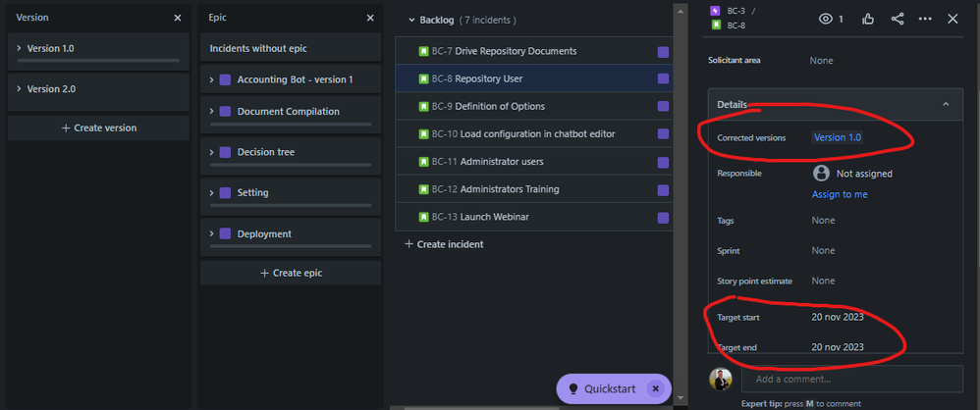
Task: Click the thumbs-up vote icon
Action: [867, 20]
